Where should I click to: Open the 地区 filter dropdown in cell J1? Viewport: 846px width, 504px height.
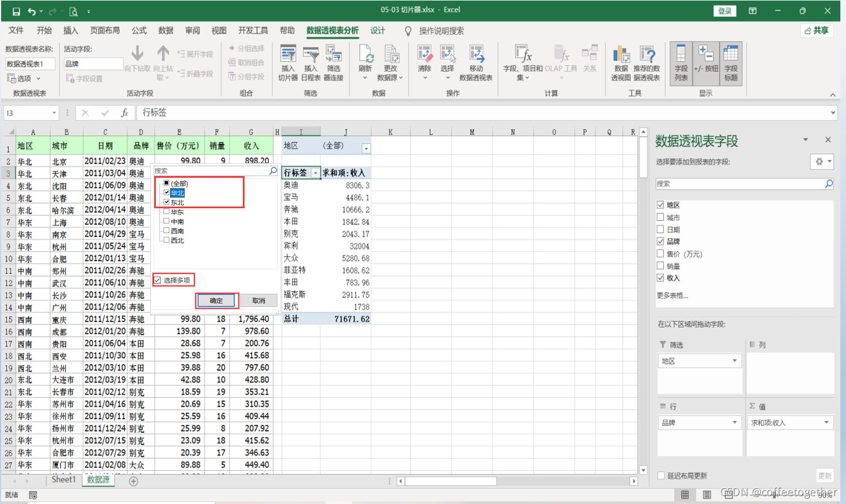click(366, 148)
